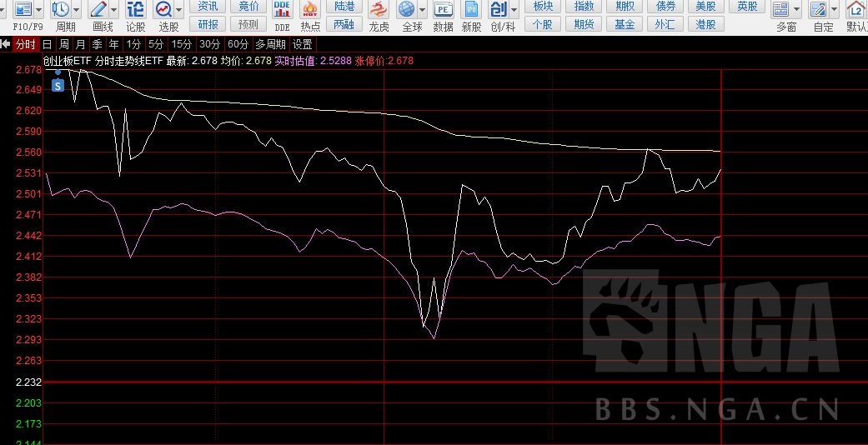The height and width of the screenshot is (445, 868).
Task: Open the 龙虎 dragon icon
Action: (379, 9)
